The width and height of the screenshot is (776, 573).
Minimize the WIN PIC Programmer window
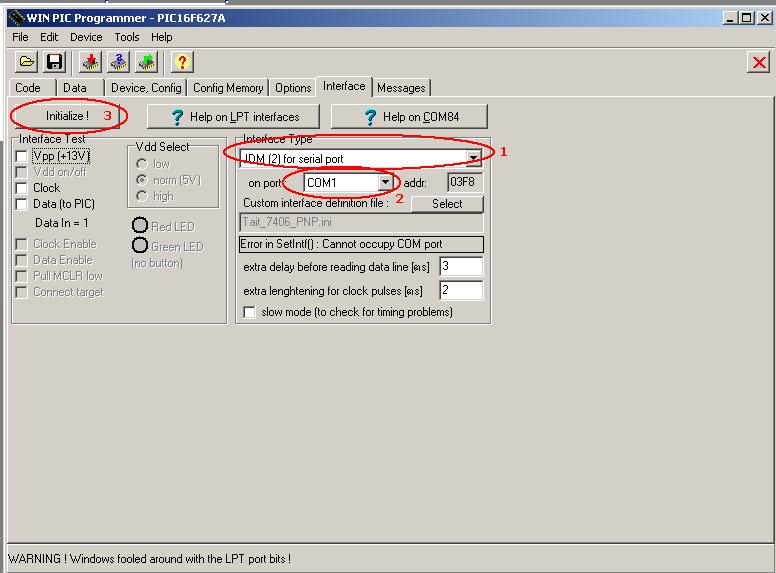(730, 18)
